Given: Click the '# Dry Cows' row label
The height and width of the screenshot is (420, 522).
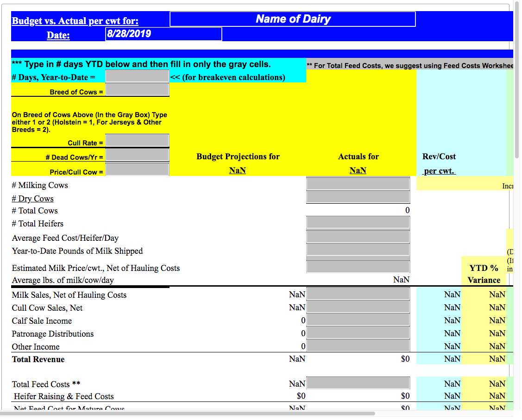Looking at the screenshot, I should click(x=32, y=198).
